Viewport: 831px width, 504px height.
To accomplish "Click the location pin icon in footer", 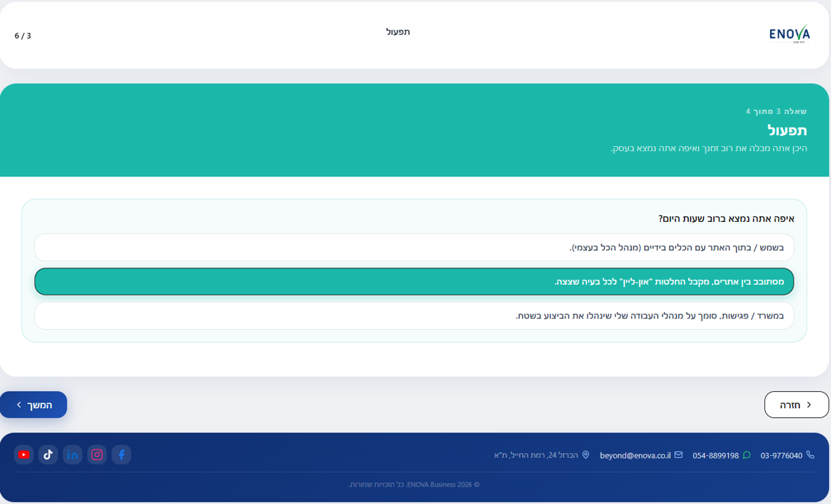I will click(x=586, y=455).
